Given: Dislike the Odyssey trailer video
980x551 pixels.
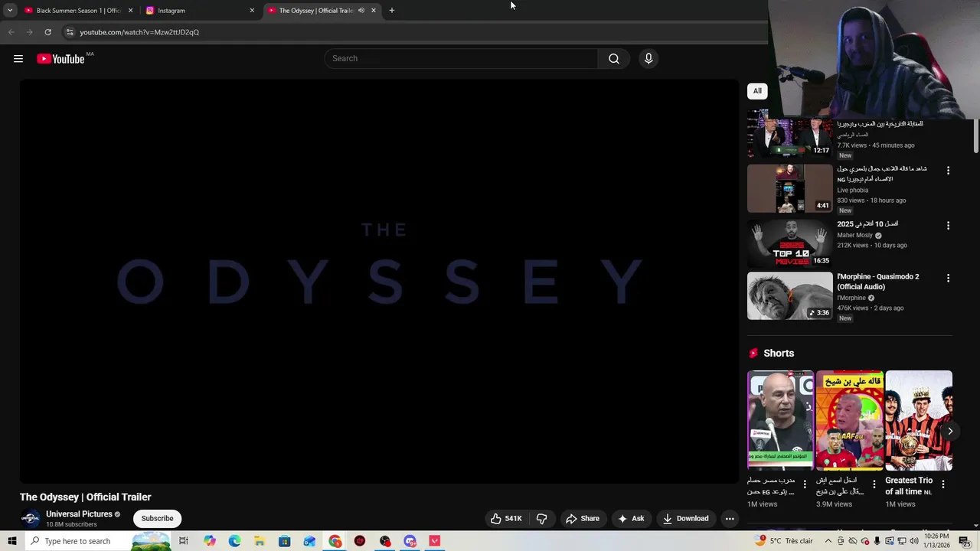Looking at the screenshot, I should pos(541,518).
